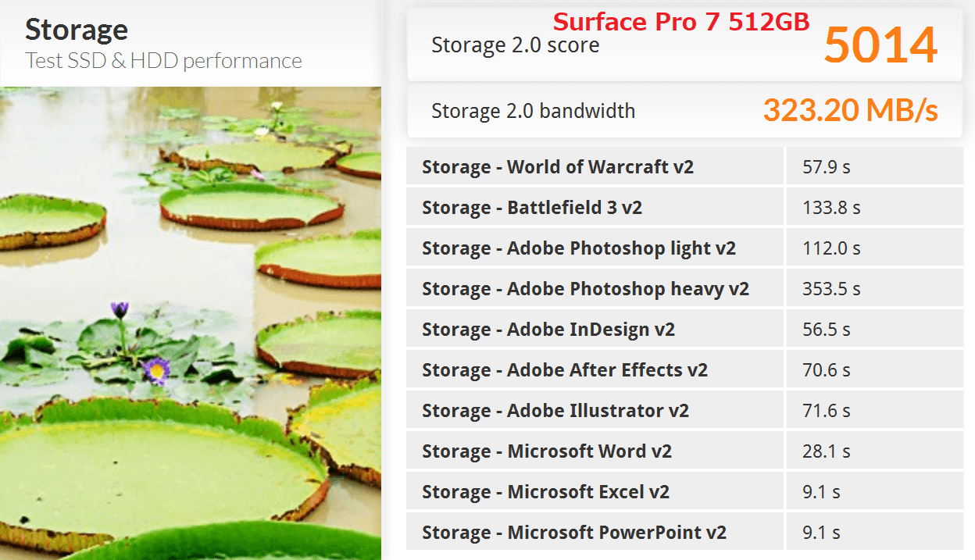Click the 5014 score value
Viewport: 975px width, 560px height.
click(x=880, y=45)
